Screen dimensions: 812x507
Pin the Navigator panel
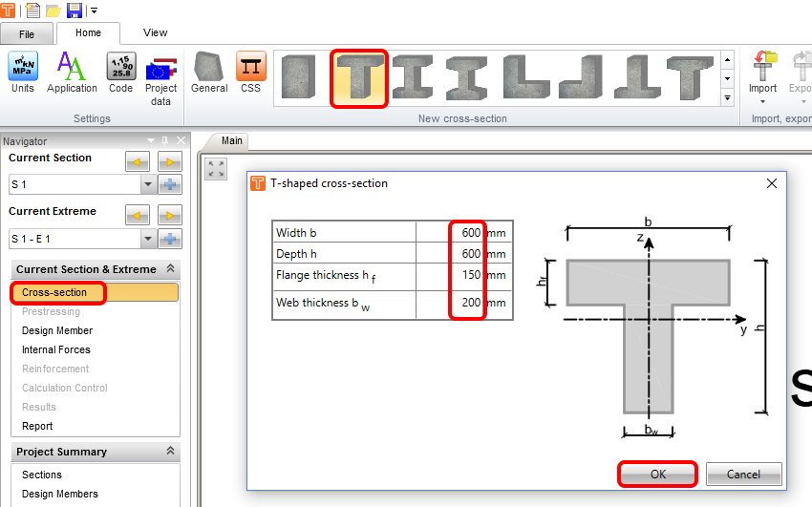point(164,140)
